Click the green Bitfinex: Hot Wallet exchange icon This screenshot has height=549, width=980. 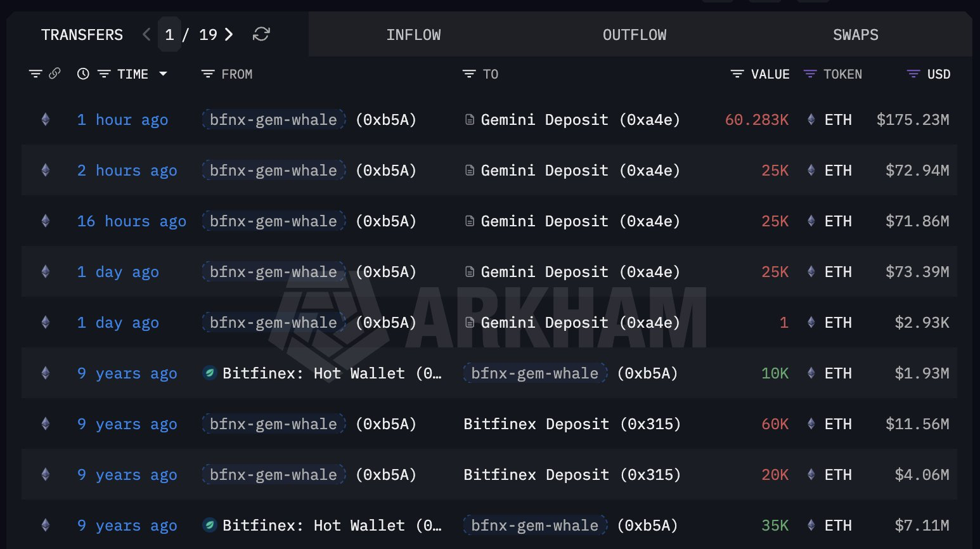tap(210, 373)
